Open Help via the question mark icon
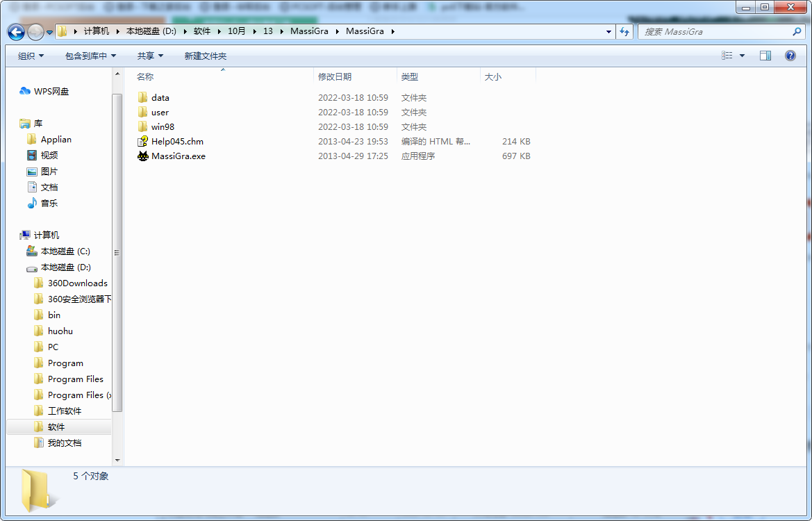 click(x=790, y=56)
